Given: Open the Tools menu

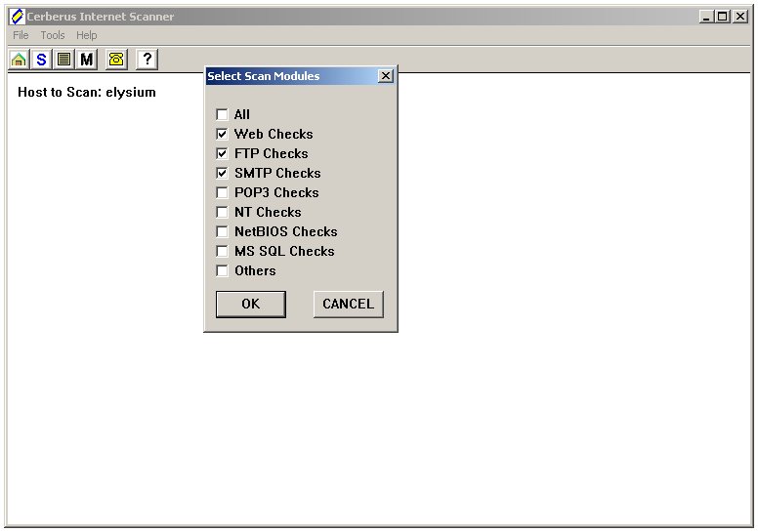Looking at the screenshot, I should (x=53, y=35).
